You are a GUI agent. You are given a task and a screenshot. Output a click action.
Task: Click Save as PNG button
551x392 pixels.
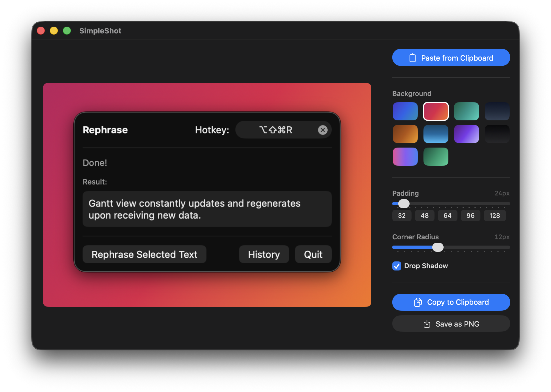click(x=451, y=324)
